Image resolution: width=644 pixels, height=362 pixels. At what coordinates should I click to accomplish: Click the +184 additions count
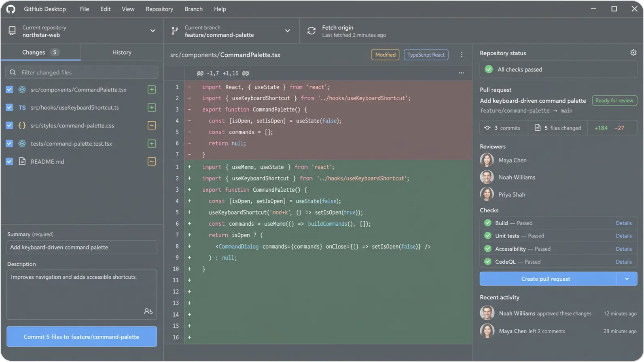coord(601,128)
